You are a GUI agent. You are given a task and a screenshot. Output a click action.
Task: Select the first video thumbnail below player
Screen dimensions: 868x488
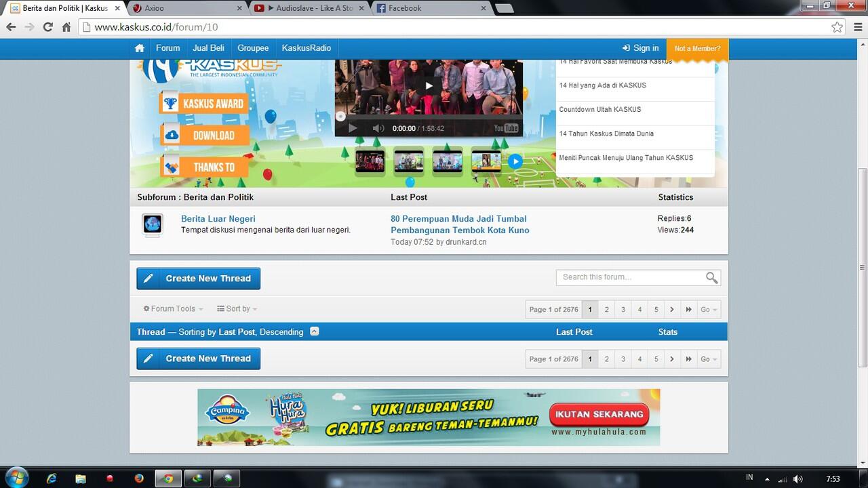point(370,161)
